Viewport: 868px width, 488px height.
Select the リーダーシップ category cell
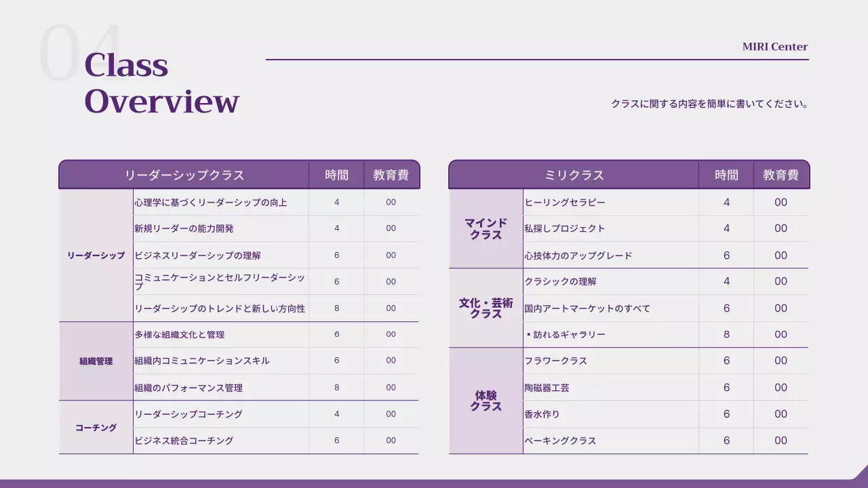coord(96,255)
